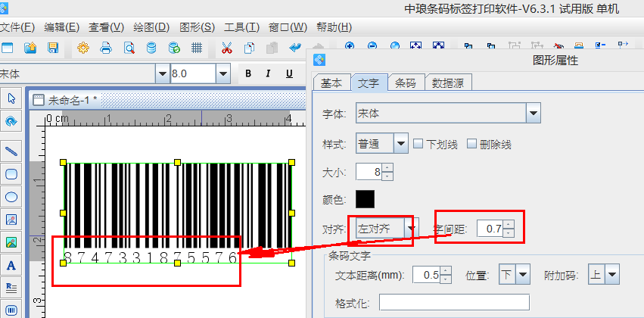Click the save file toolbar icon
Viewport: 644px width, 318px height.
point(53,48)
